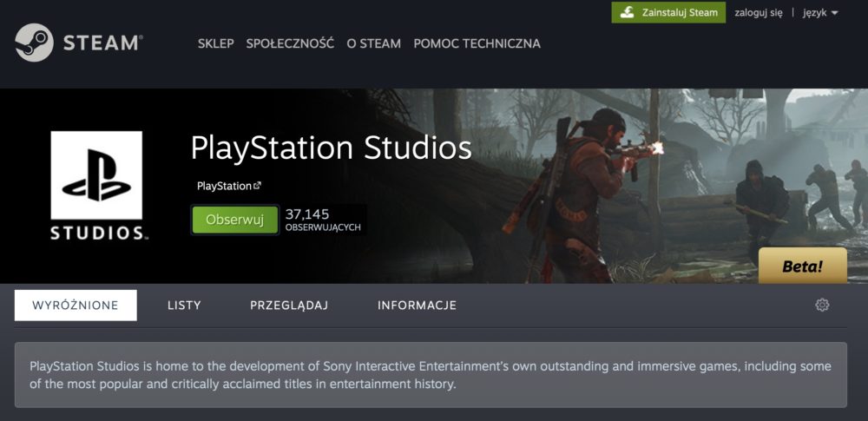Click the green Obserwuj button
Image resolution: width=868 pixels, height=421 pixels.
click(234, 220)
